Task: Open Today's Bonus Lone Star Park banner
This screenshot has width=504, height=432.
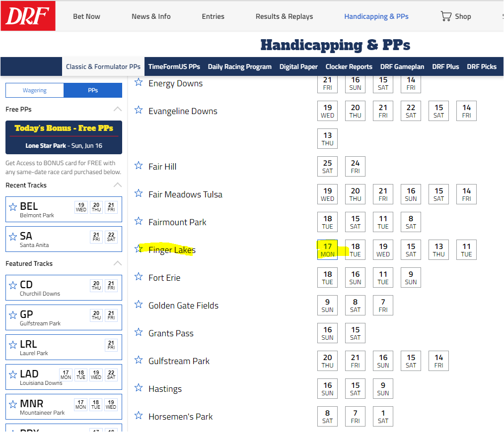Action: click(x=64, y=137)
